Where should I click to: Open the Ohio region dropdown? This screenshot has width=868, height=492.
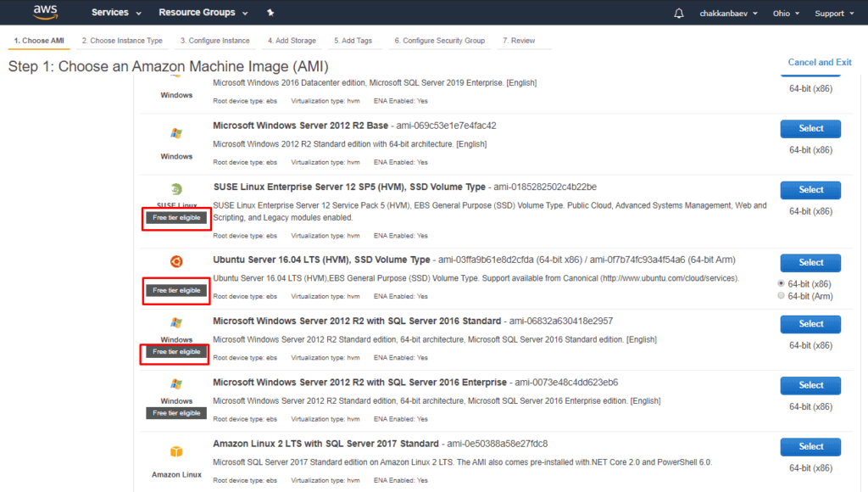coord(786,14)
